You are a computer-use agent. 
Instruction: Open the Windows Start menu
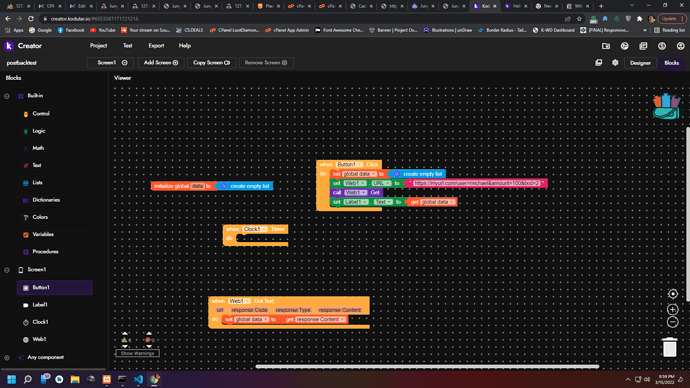tap(11, 379)
